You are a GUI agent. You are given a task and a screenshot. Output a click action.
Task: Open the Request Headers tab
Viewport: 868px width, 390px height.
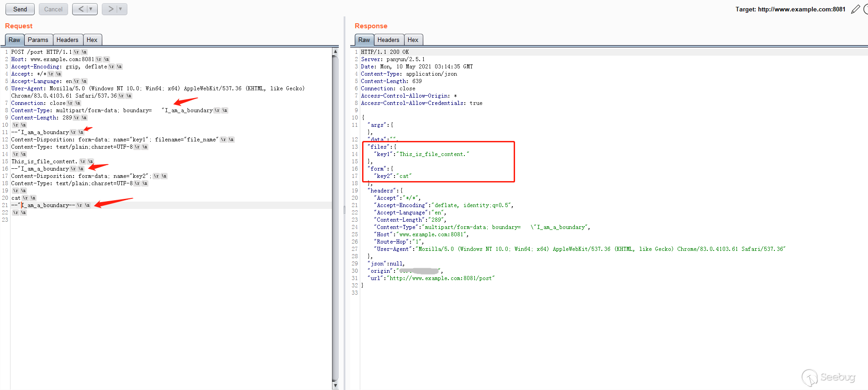68,40
